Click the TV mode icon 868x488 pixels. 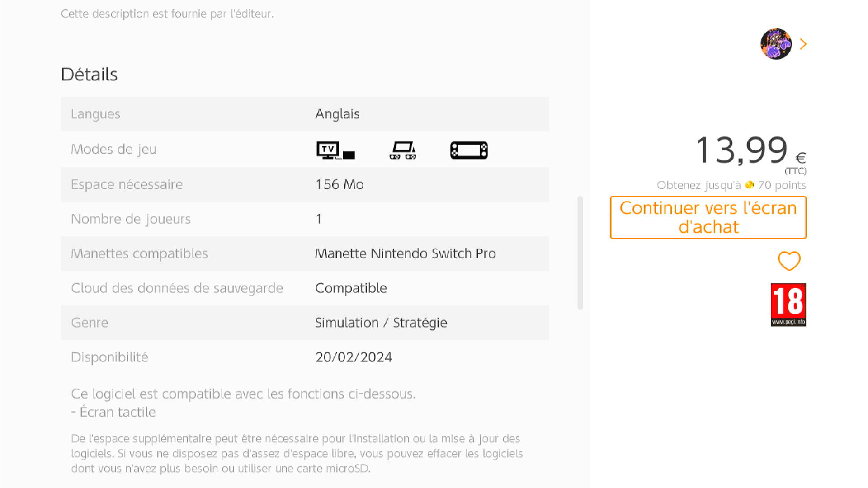(x=335, y=150)
